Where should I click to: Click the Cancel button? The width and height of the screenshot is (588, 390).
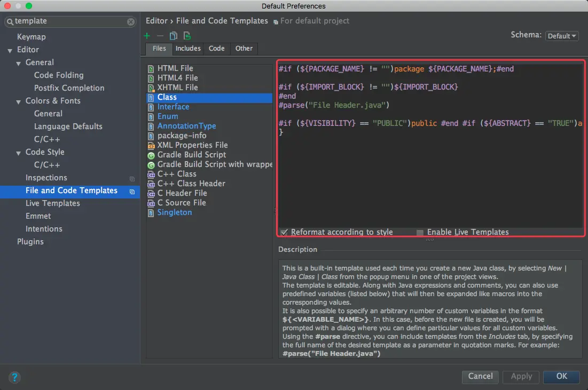[480, 377]
